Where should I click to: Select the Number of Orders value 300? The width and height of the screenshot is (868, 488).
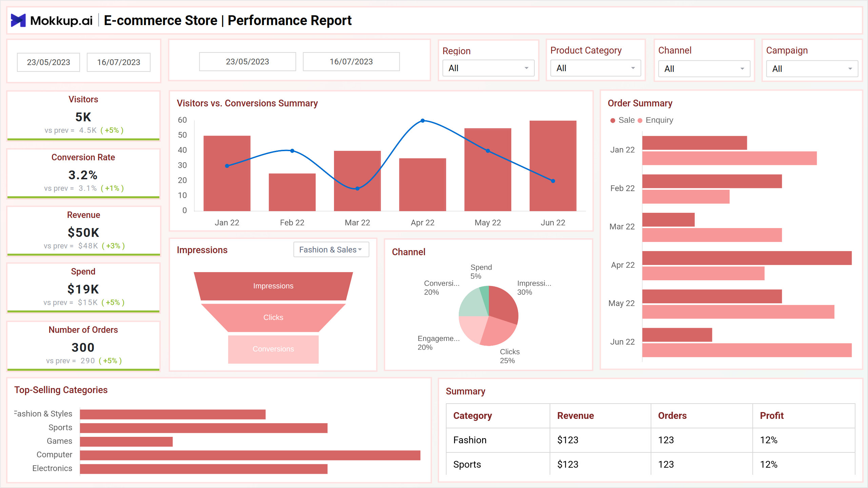click(x=83, y=347)
